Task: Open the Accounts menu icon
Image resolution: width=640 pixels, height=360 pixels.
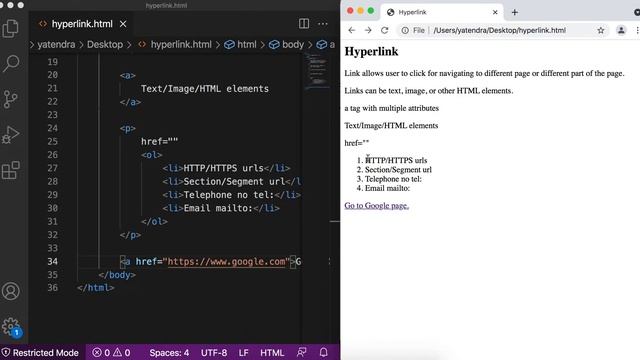Action: 11,291
